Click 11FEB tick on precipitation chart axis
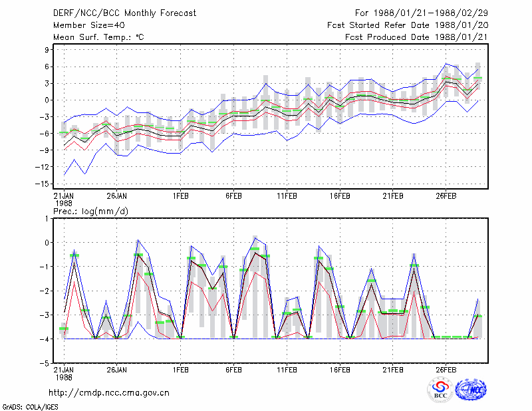Viewport: 532px width, 411px height. click(287, 370)
